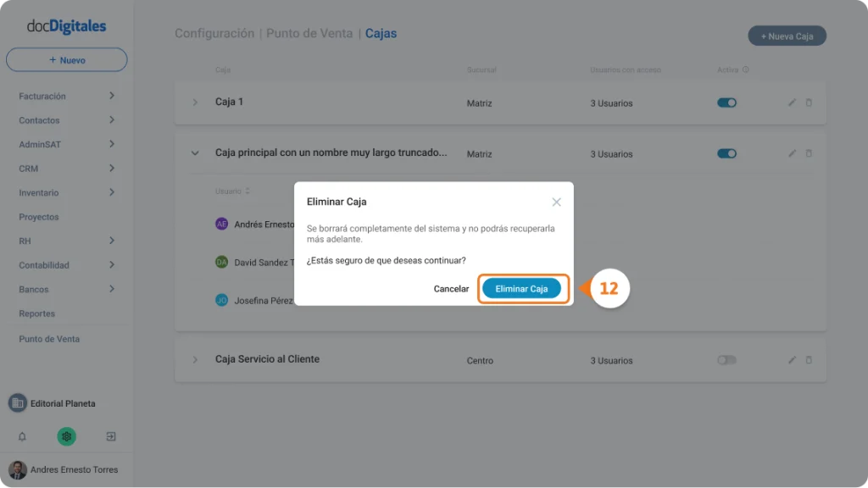This screenshot has width=868, height=488.
Task: Click Cancelar in the dialog
Action: click(451, 288)
